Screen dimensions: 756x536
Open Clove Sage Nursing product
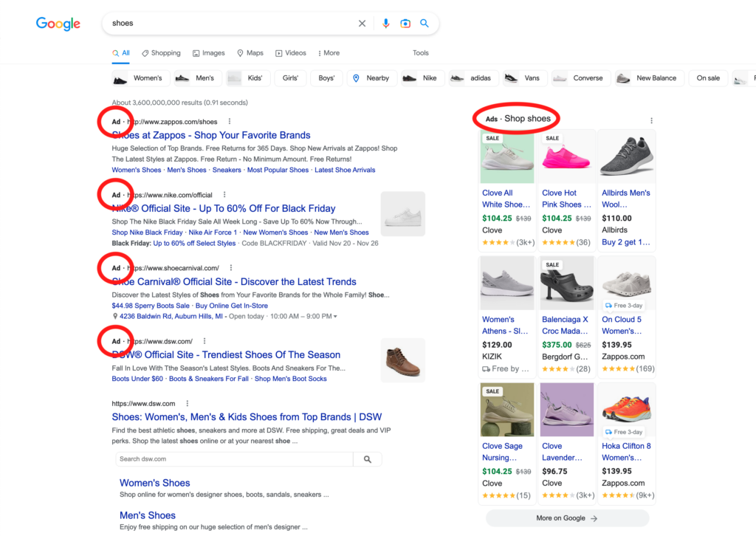(502, 452)
